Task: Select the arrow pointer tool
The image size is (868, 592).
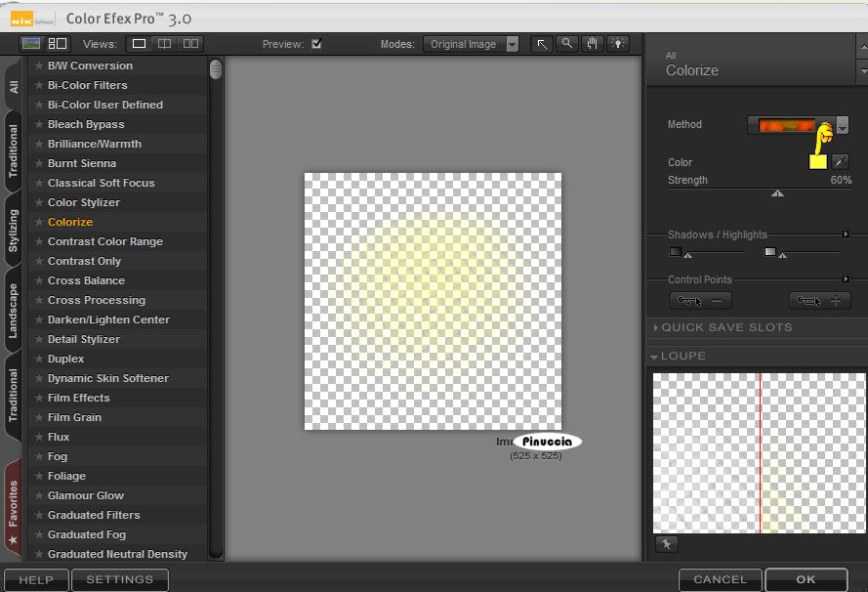Action: point(542,44)
